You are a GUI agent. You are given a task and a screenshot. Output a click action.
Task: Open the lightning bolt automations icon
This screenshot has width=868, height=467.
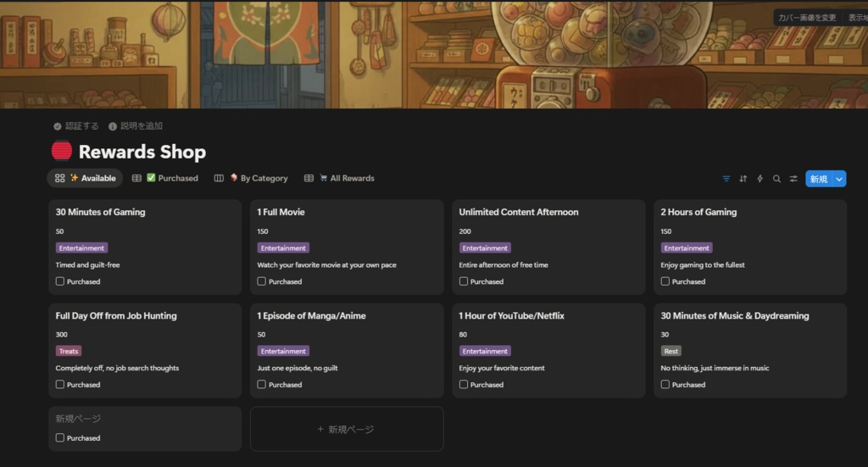[x=759, y=179]
